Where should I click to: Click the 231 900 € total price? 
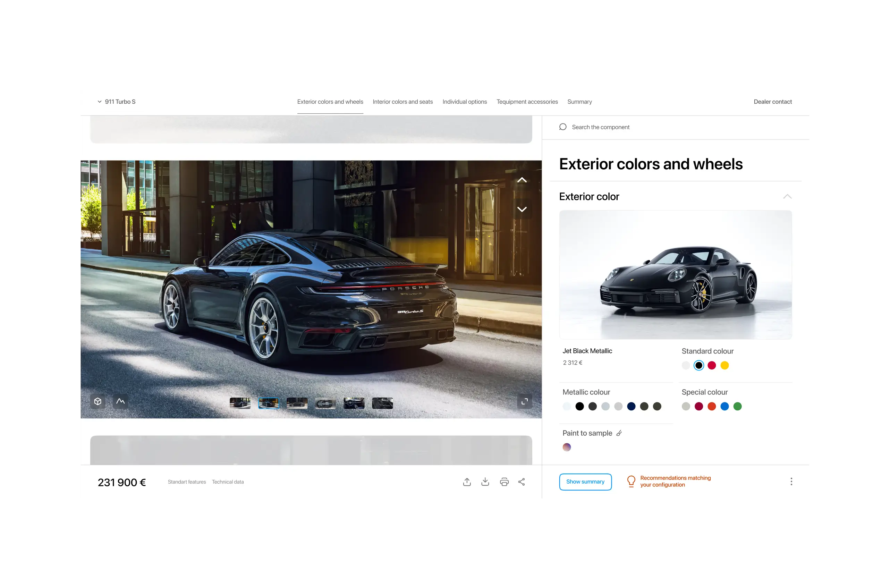[x=121, y=482]
